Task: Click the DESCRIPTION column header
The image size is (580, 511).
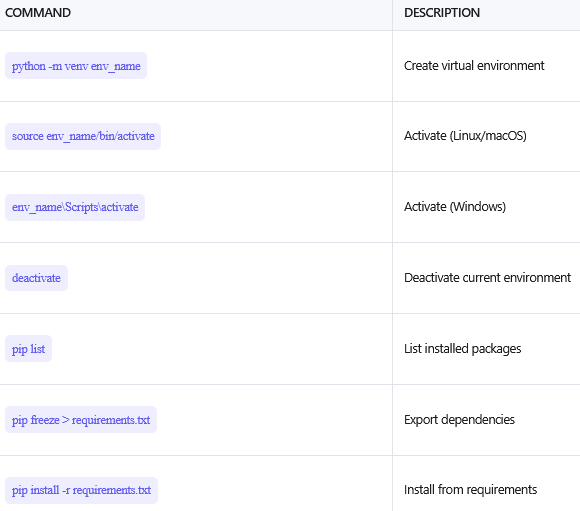Action: pyautogui.click(x=442, y=13)
